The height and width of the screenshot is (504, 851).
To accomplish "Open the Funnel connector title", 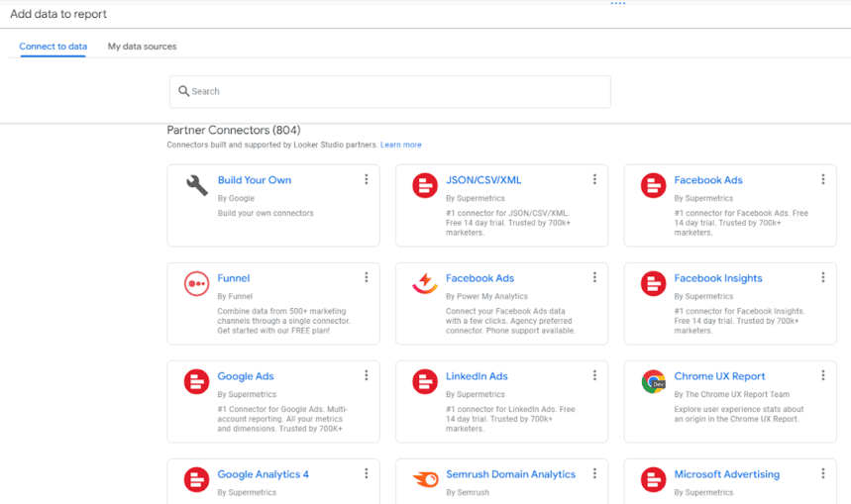I will coord(234,278).
